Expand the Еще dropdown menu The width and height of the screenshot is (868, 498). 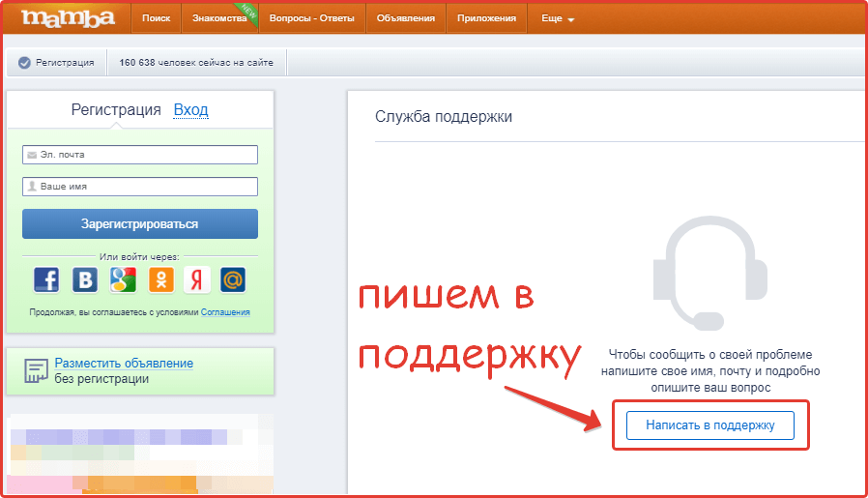558,18
